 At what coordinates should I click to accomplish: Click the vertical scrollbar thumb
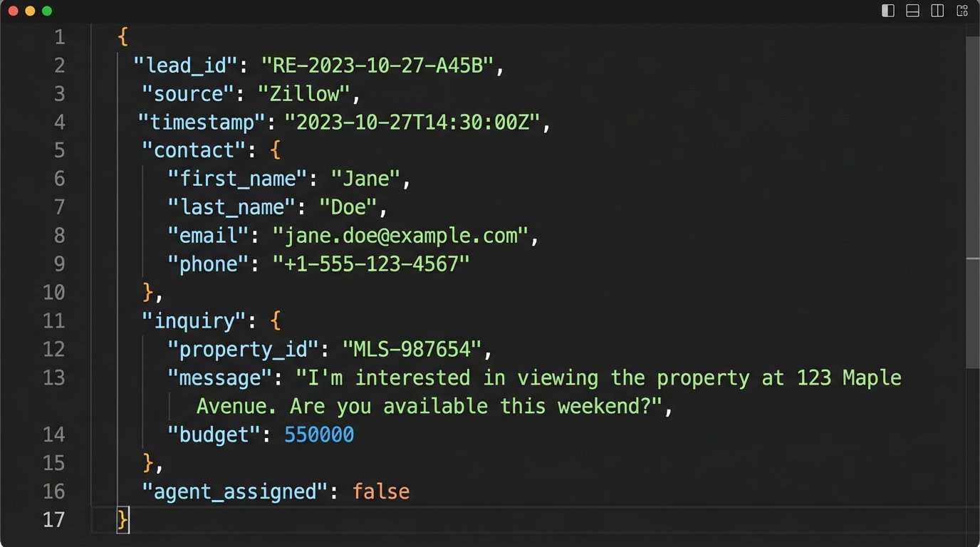[972, 150]
